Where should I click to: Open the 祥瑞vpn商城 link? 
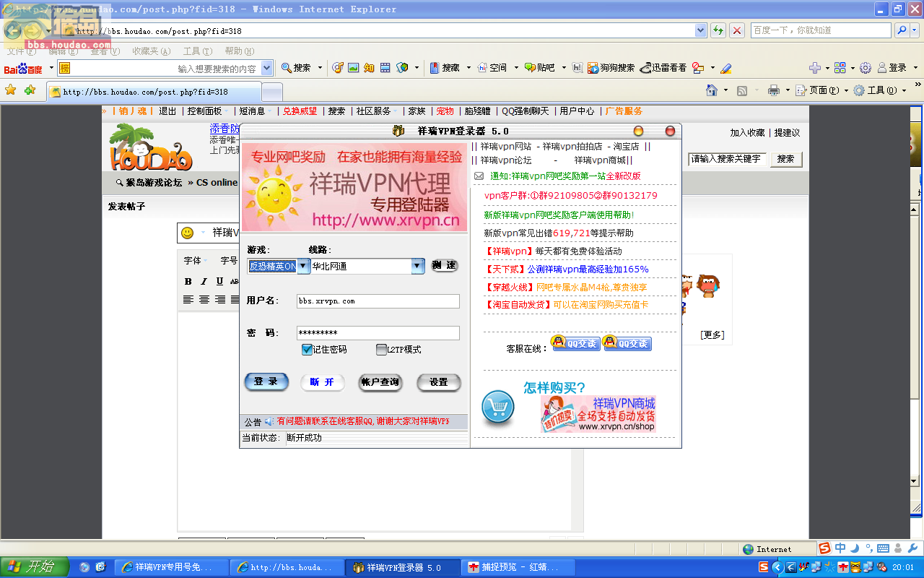pyautogui.click(x=600, y=160)
